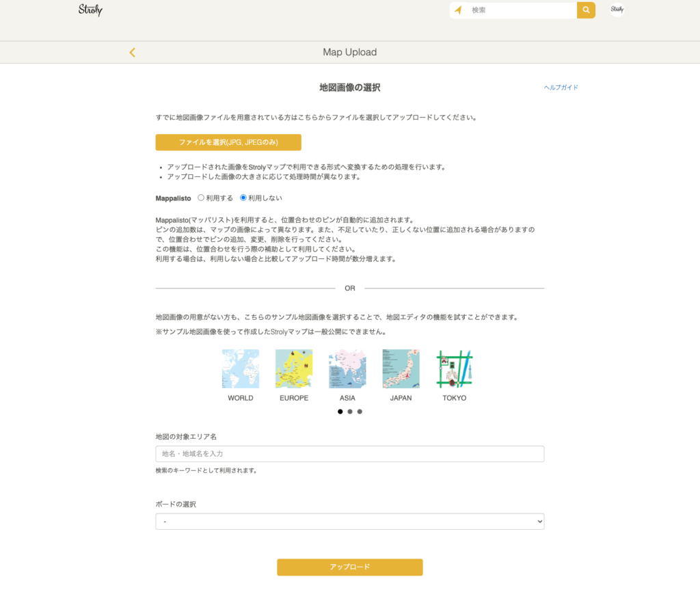Jump to the third carousel page dot
The height and width of the screenshot is (605, 700).
pyautogui.click(x=360, y=412)
